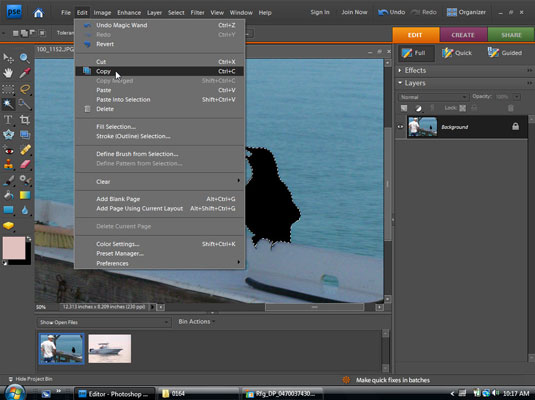Viewport: 535px width, 400px height.
Task: Choose Add to Selection mode
Action: click(25, 33)
